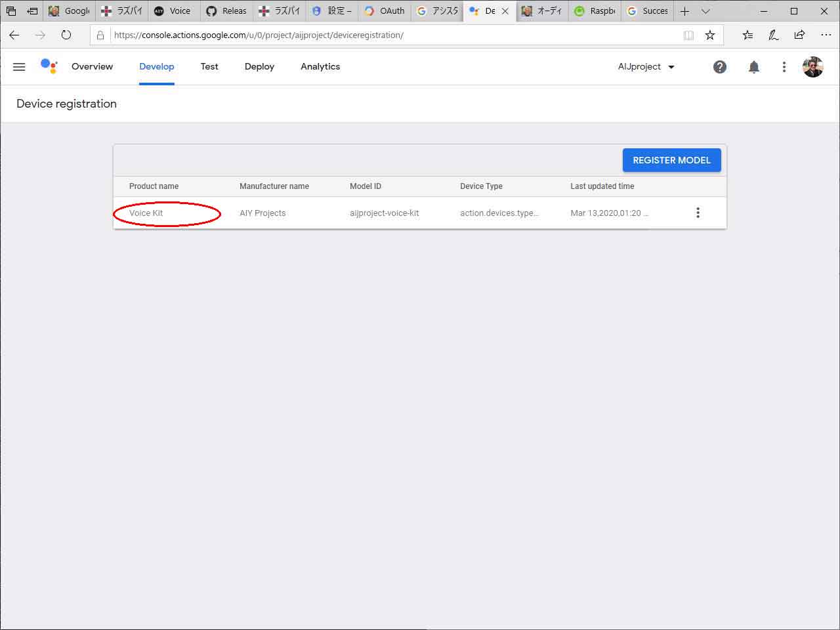The image size is (840, 630).
Task: Go forward in the browser
Action: tap(40, 35)
